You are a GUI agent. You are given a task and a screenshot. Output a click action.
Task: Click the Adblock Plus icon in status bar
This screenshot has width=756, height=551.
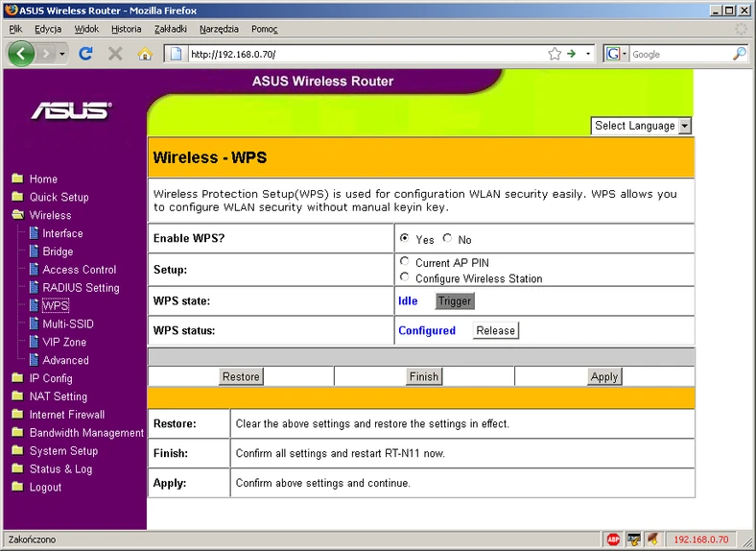click(613, 539)
